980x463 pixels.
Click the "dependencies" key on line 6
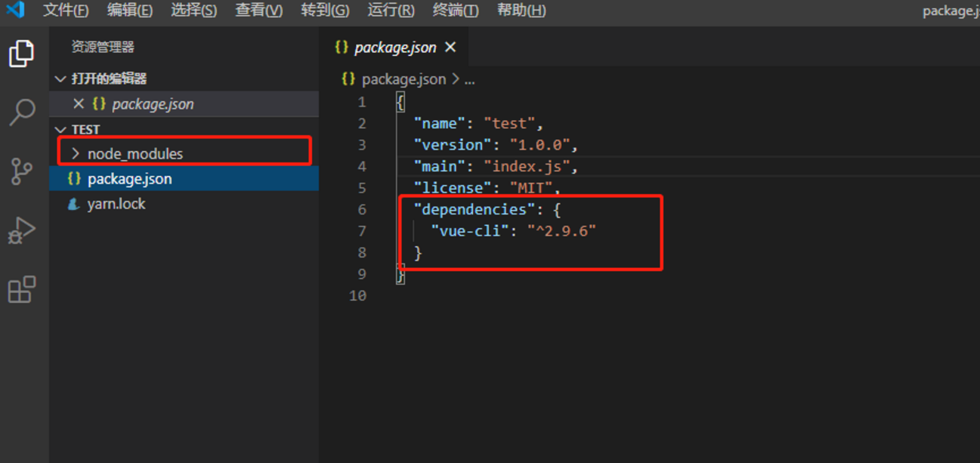[x=475, y=209]
